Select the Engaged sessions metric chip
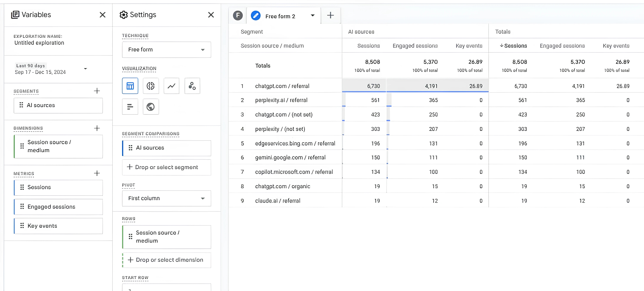 58,207
